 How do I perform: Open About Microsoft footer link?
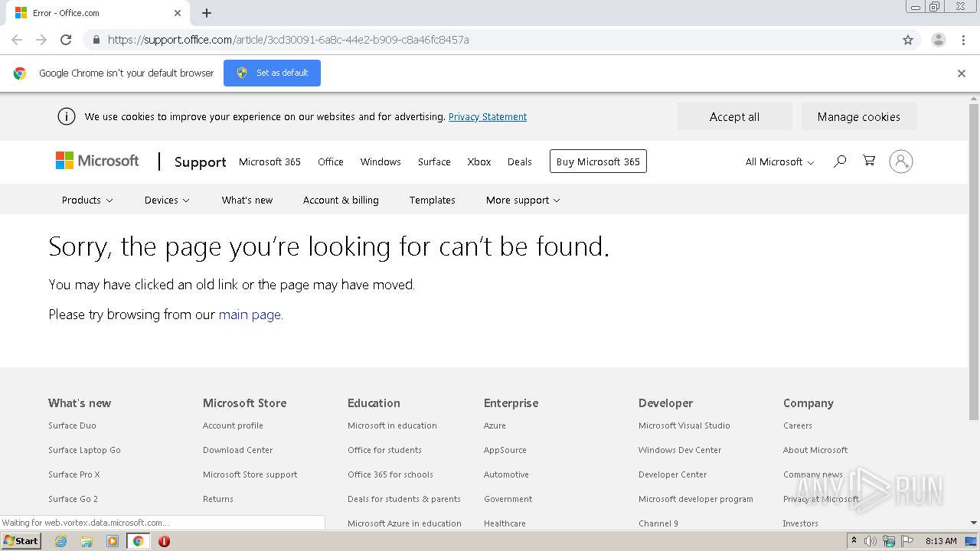[815, 450]
